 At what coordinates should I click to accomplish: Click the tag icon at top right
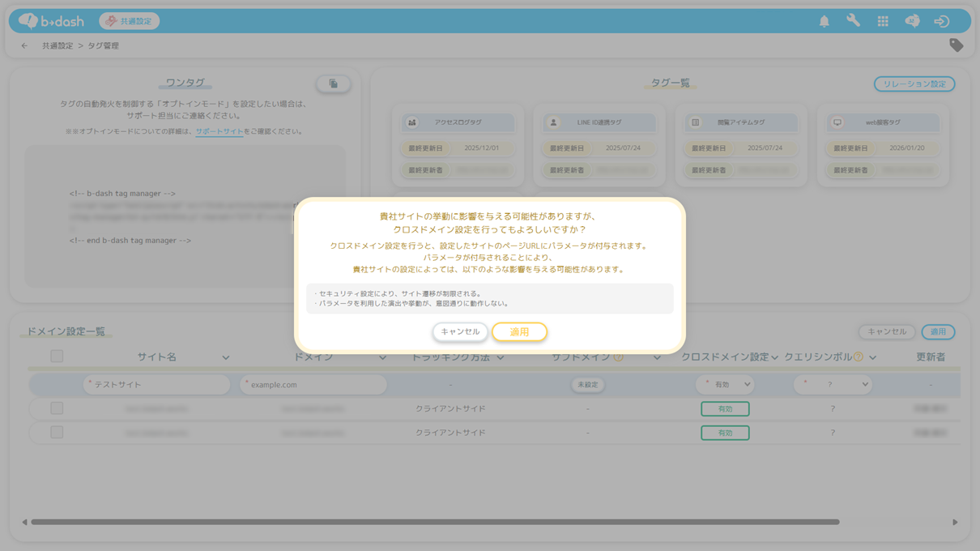[956, 45]
